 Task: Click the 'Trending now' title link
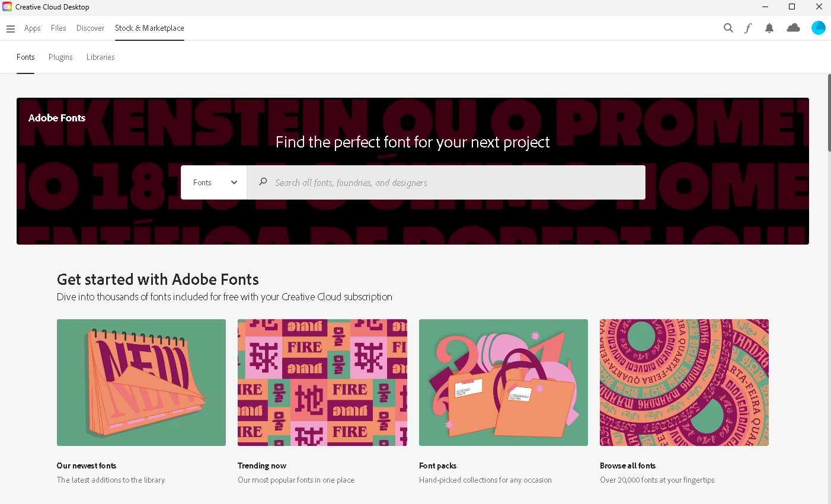(x=262, y=466)
